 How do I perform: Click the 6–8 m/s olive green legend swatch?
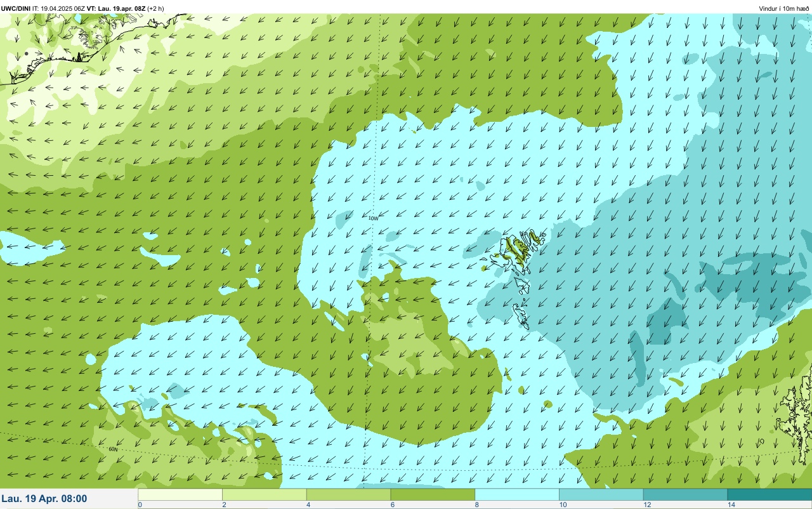pos(433,494)
